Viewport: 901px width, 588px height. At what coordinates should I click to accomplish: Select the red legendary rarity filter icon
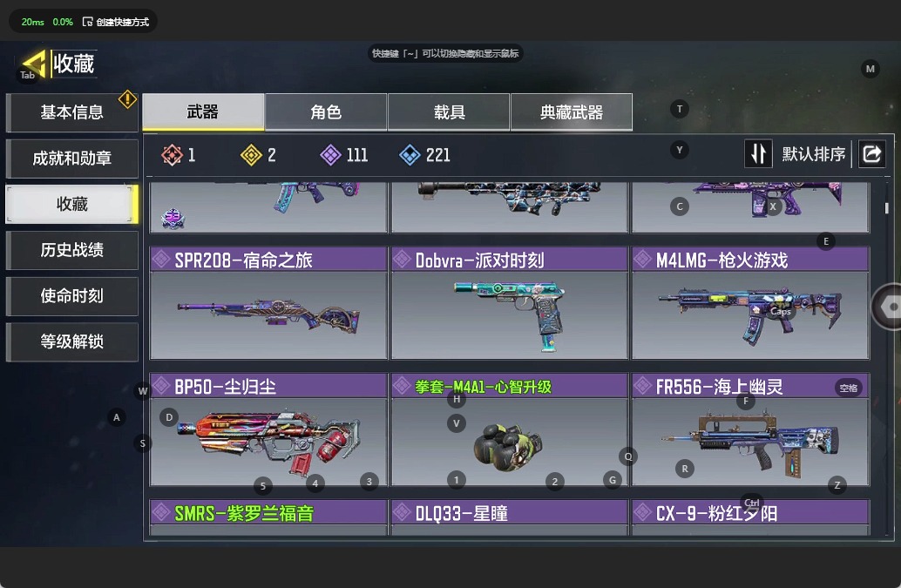pos(172,155)
